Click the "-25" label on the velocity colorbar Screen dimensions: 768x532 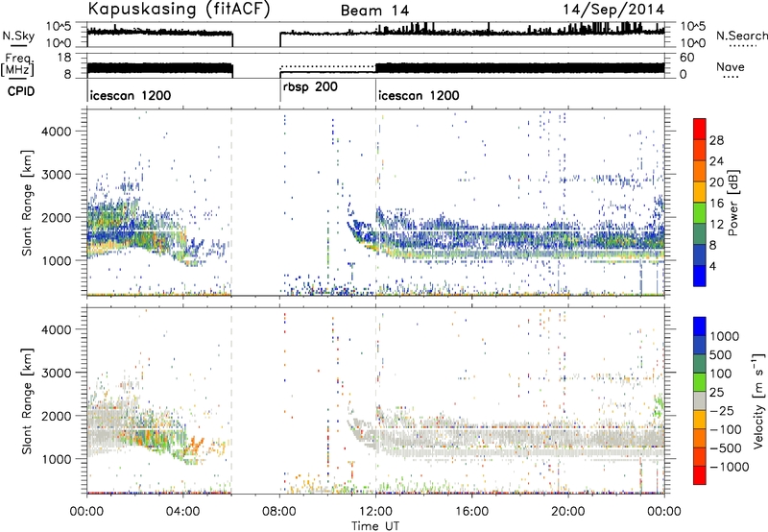tap(722, 411)
